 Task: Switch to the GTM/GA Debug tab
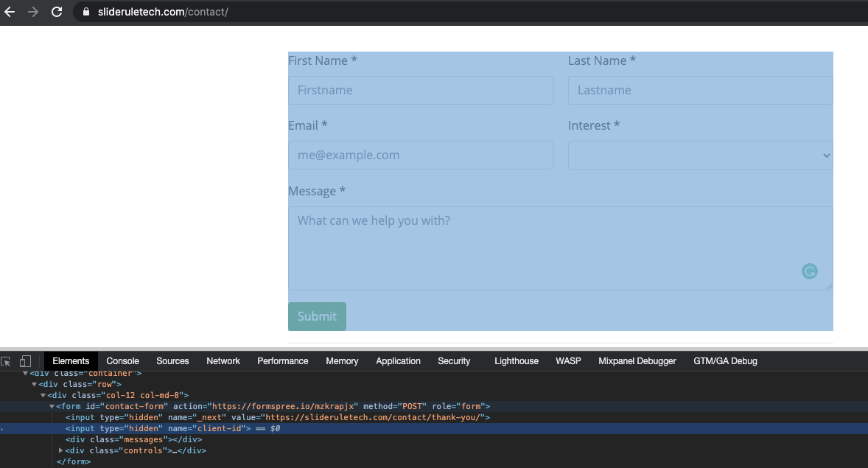pyautogui.click(x=724, y=360)
